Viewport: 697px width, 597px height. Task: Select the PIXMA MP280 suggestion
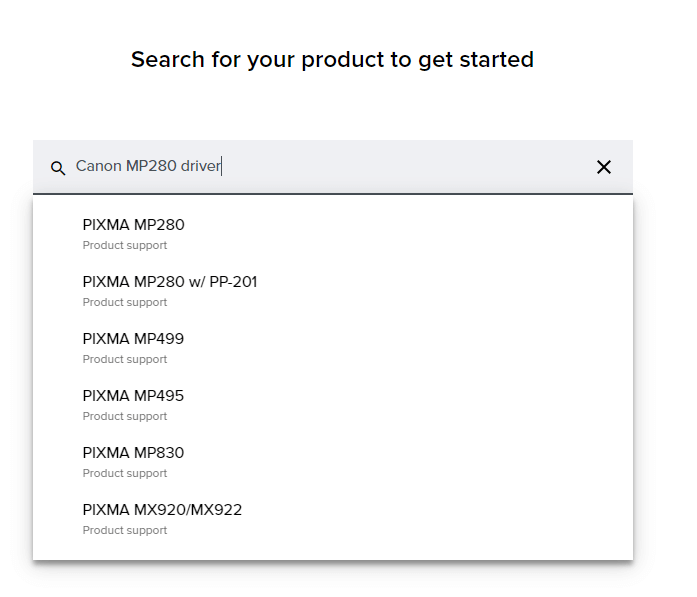click(x=133, y=225)
